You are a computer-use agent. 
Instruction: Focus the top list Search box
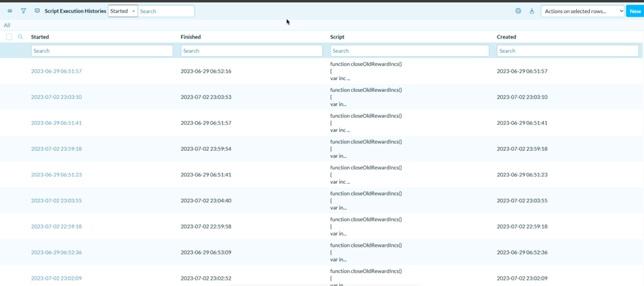click(166, 11)
